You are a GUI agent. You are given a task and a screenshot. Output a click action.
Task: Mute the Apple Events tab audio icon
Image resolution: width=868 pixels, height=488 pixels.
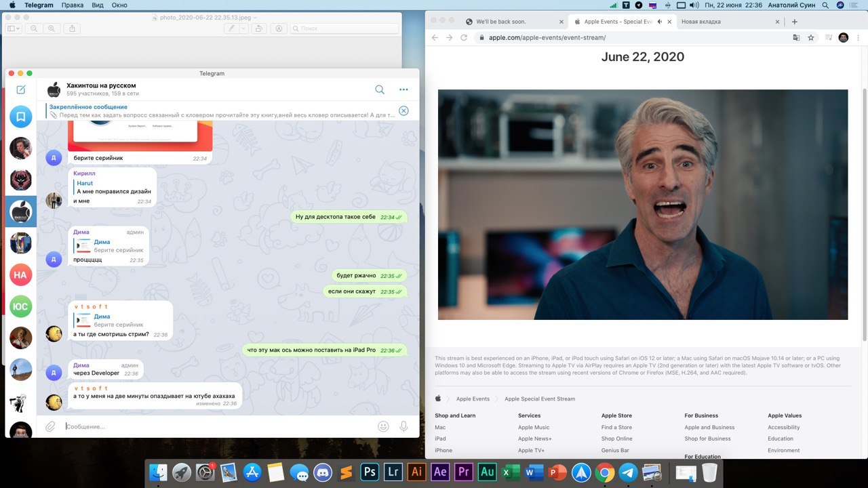click(660, 22)
